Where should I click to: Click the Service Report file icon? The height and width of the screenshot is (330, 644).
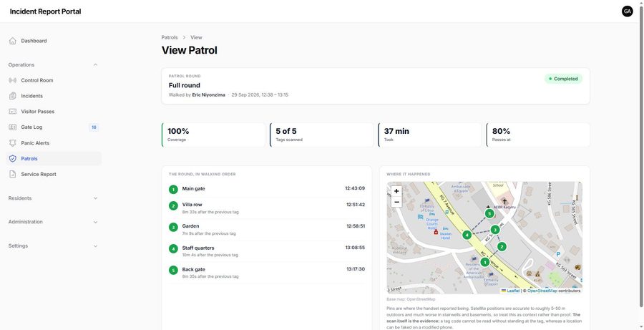coord(13,174)
